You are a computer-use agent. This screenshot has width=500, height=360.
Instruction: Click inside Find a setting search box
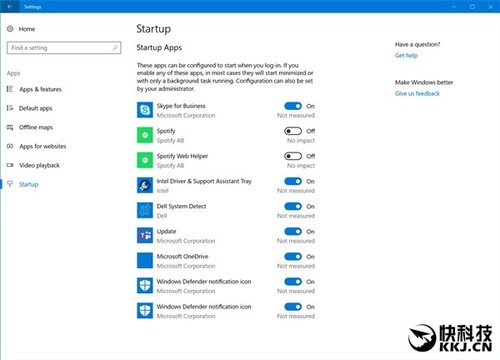64,48
